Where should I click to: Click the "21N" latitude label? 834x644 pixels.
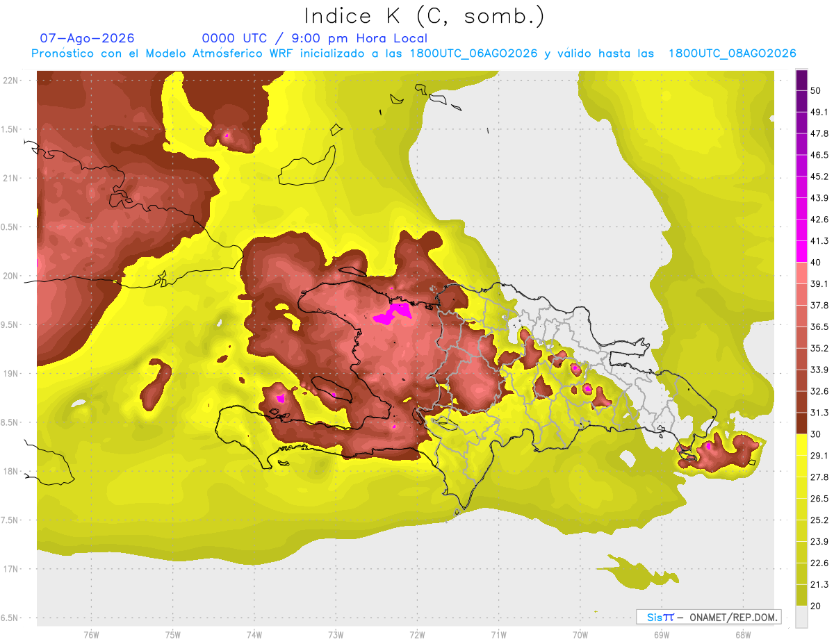coord(10,179)
